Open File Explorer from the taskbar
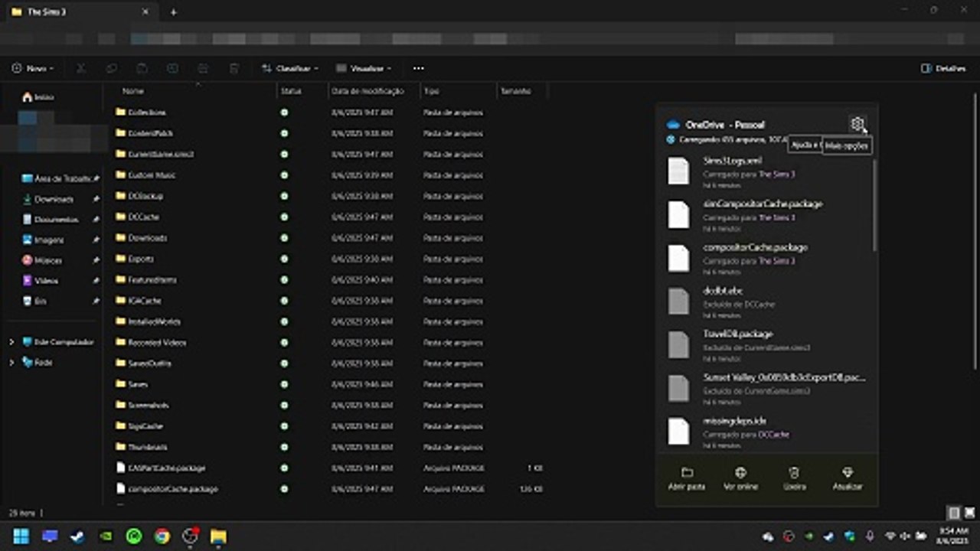The width and height of the screenshot is (980, 551). pos(218,536)
